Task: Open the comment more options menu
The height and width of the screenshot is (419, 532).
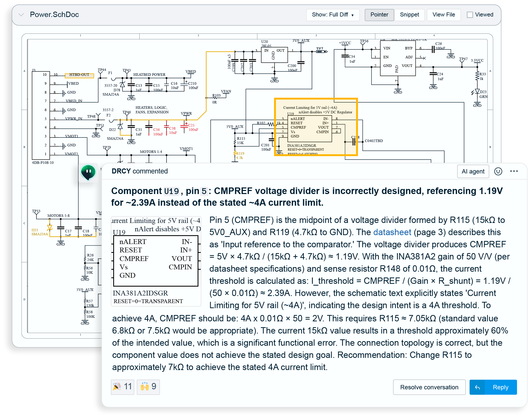Action: [514, 171]
